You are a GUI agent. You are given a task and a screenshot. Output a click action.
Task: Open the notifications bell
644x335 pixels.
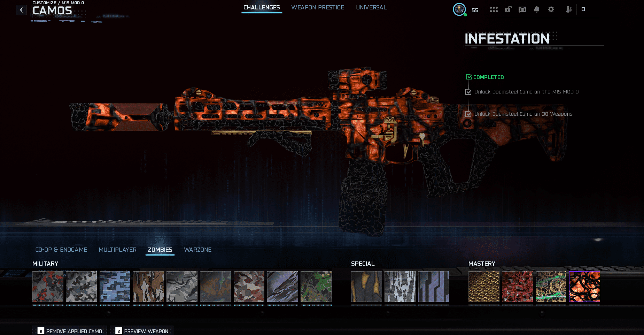pyautogui.click(x=537, y=9)
